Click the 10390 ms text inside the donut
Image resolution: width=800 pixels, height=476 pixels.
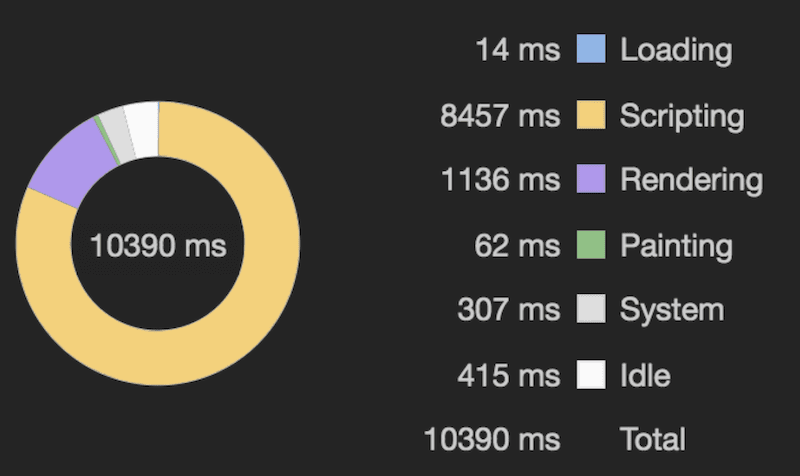tap(158, 245)
